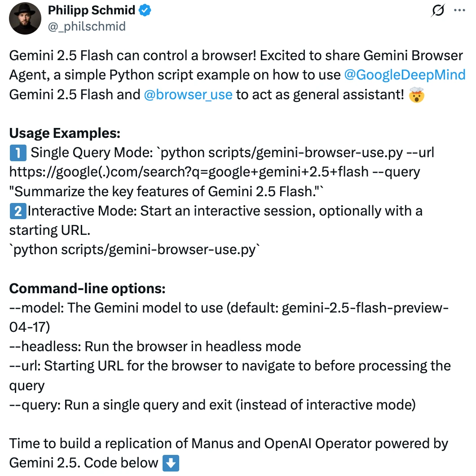
Task: Click the standalone python scripts command line
Action: pos(135,250)
